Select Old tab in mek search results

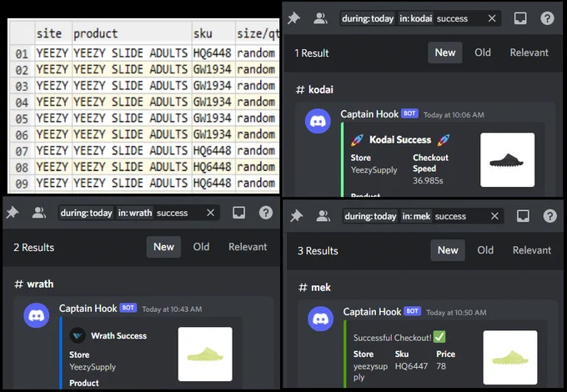485,250
